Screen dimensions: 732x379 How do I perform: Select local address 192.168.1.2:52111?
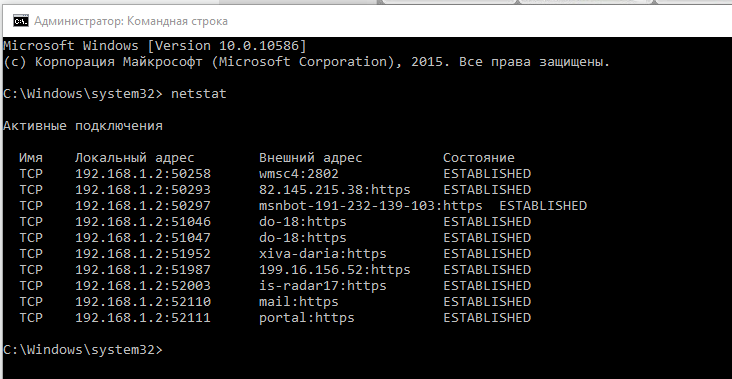[x=143, y=317]
